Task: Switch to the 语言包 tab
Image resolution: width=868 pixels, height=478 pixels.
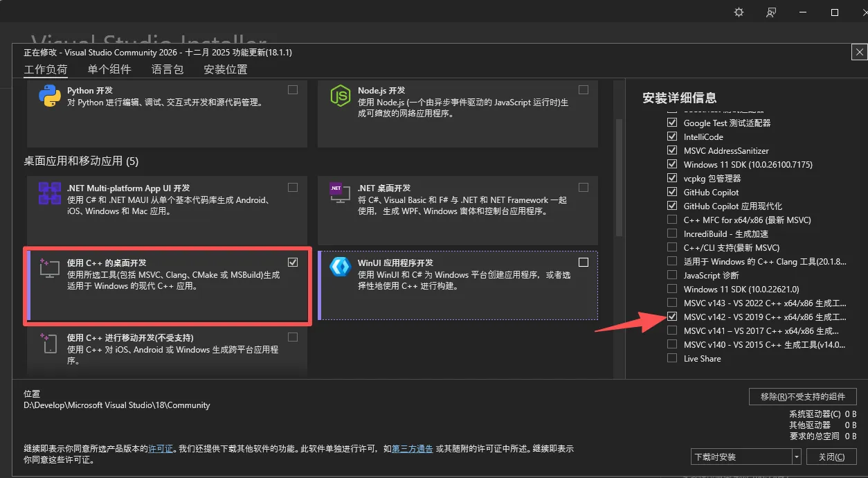Action: click(168, 69)
